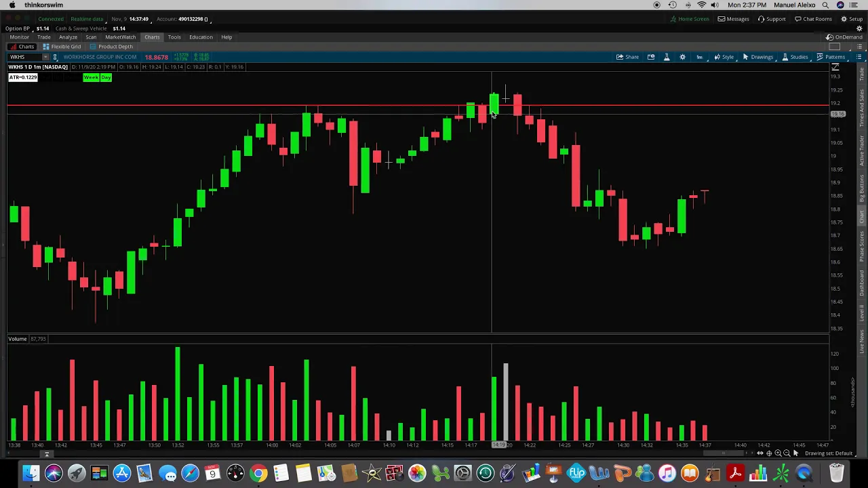Open chart settings gear icon
The image size is (868, 488).
(682, 57)
